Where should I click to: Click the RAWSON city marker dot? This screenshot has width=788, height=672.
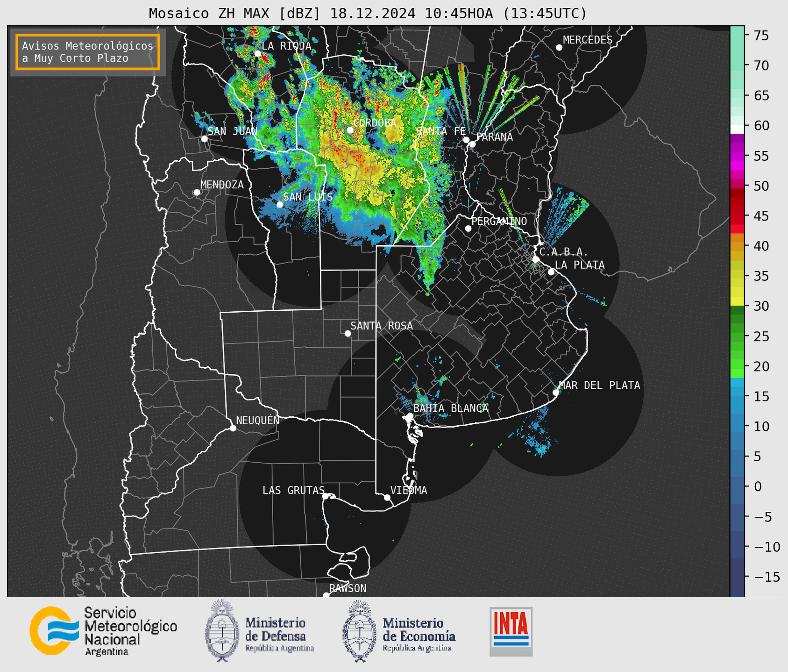click(x=326, y=595)
